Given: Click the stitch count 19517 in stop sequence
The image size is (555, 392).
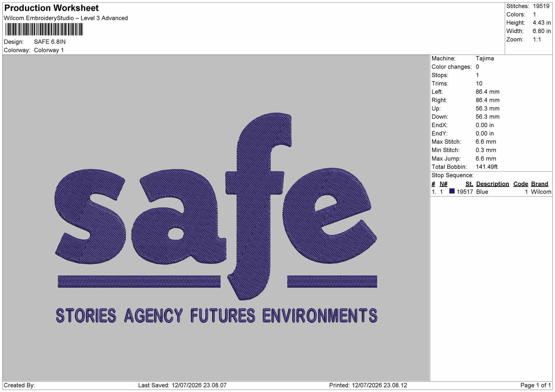Looking at the screenshot, I should (465, 192).
